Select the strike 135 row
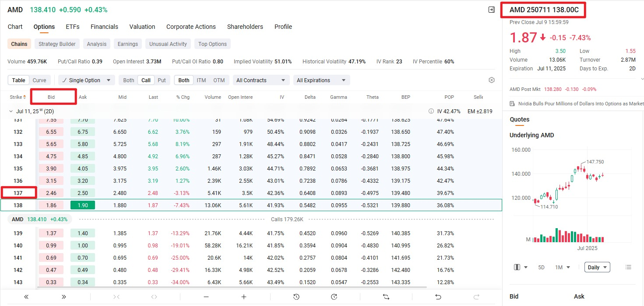Viewport: 644px width, 306px height. coord(251,169)
